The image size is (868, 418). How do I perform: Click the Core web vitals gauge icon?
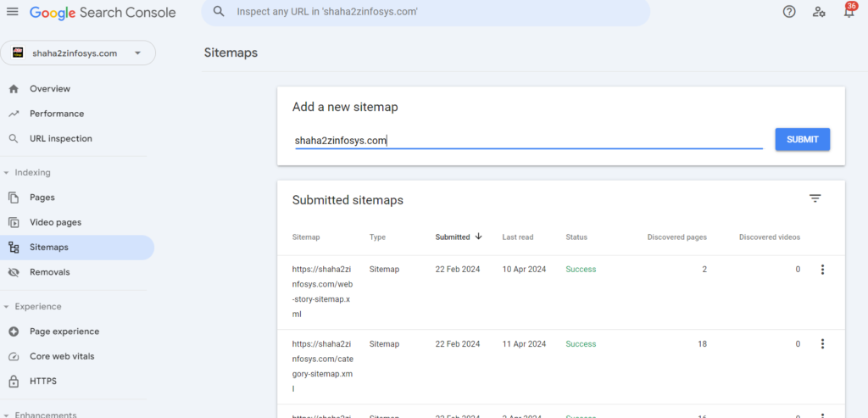(14, 357)
